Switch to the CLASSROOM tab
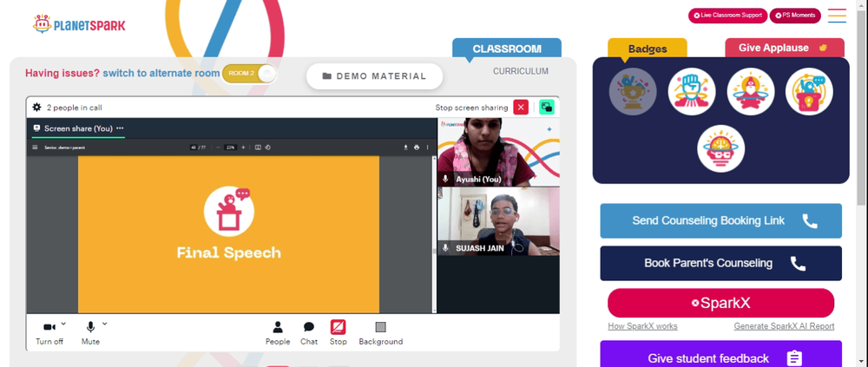Image resolution: width=868 pixels, height=367 pixels. click(507, 49)
